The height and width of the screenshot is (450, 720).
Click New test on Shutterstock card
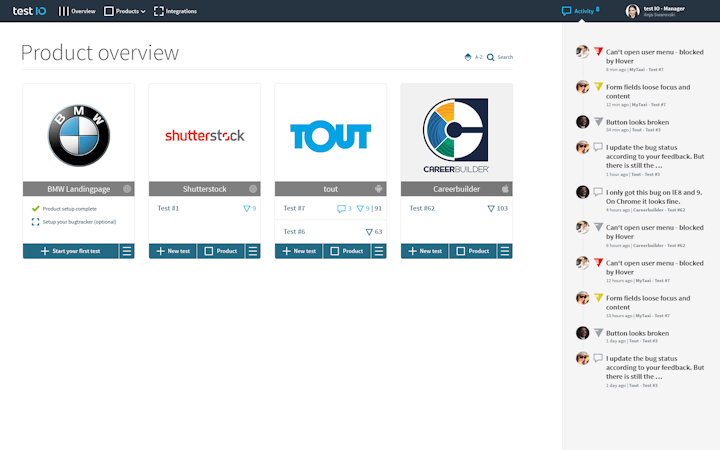point(173,251)
